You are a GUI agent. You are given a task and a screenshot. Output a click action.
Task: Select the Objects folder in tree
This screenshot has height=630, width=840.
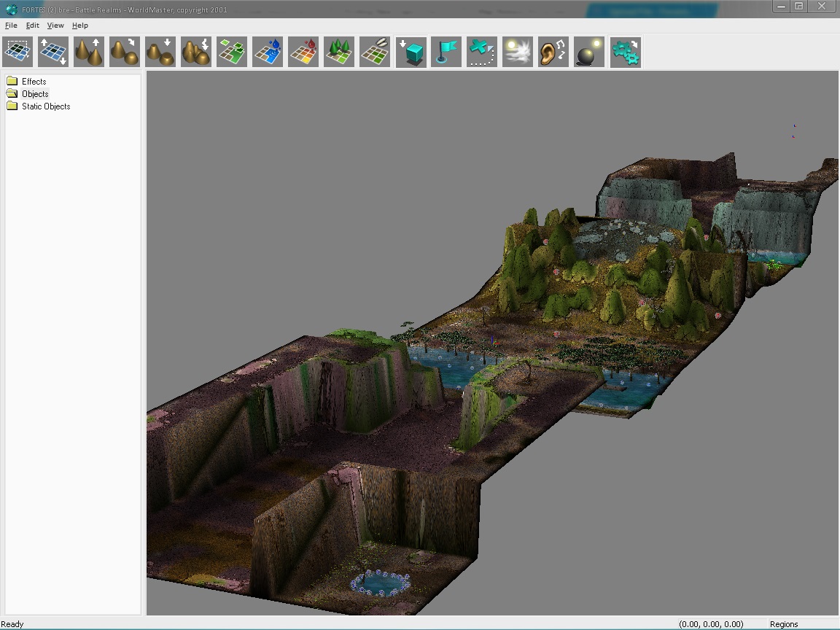pos(35,94)
